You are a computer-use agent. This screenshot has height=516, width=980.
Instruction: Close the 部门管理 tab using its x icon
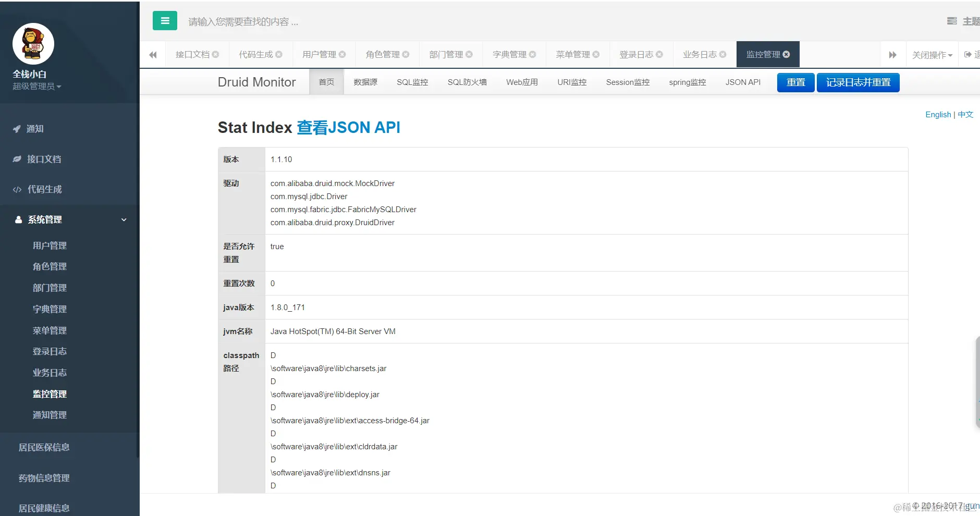[x=469, y=54]
